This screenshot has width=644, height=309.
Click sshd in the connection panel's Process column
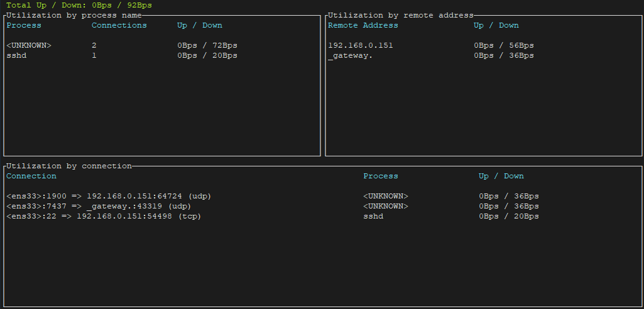373,216
